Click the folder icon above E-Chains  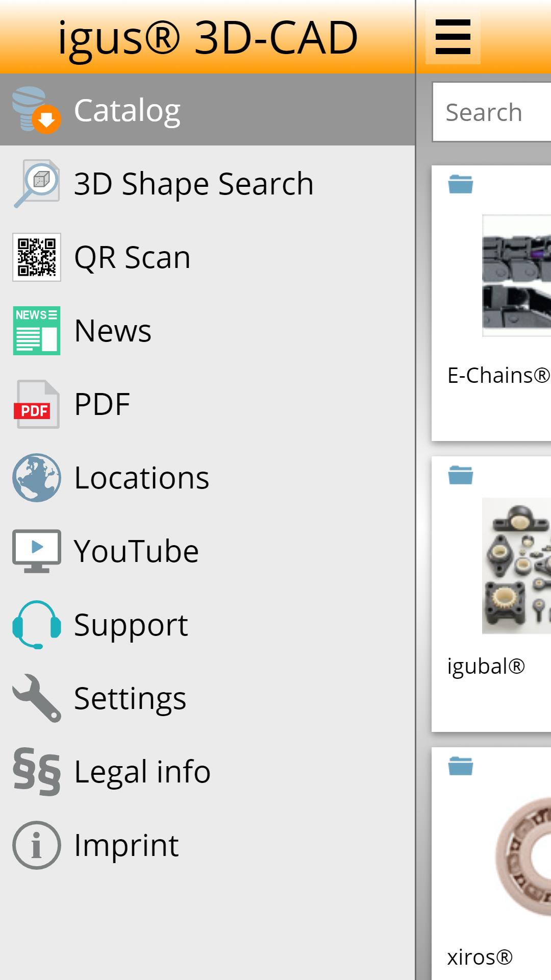461,184
